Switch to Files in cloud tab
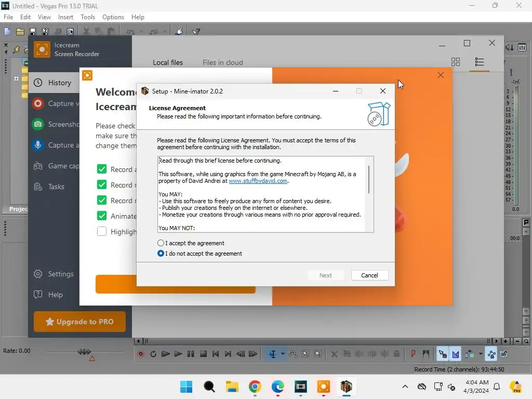This screenshot has width=532, height=399. (x=222, y=62)
